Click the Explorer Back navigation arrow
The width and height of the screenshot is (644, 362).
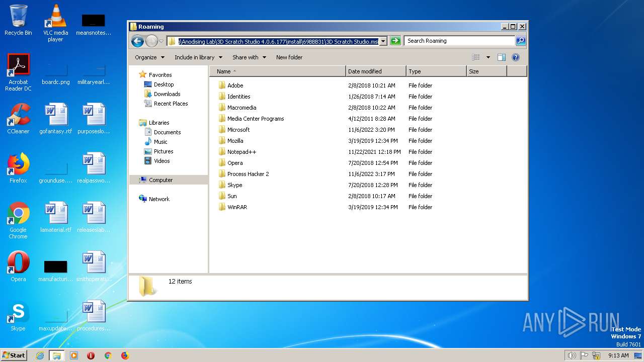click(137, 41)
